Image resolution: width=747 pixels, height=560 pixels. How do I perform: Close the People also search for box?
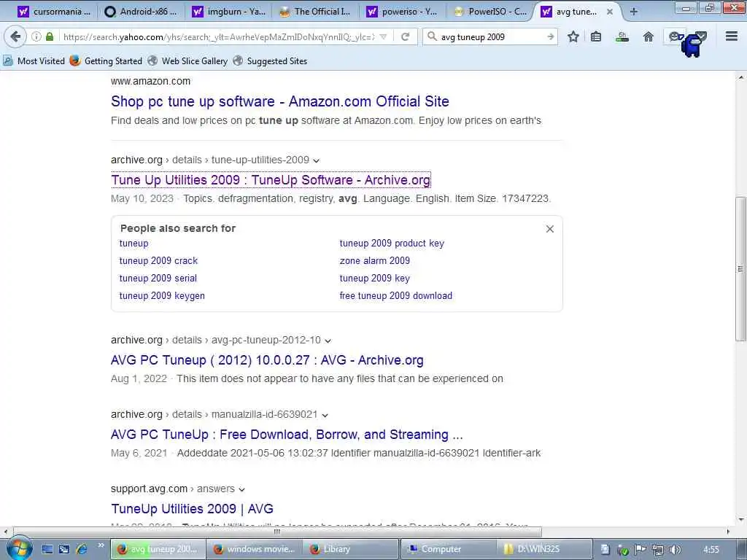pyautogui.click(x=550, y=229)
